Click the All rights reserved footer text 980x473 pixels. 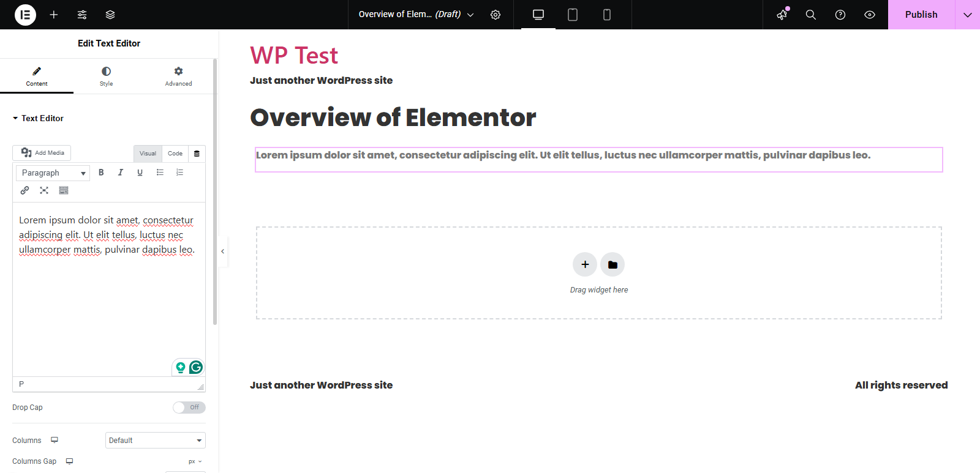(x=902, y=385)
